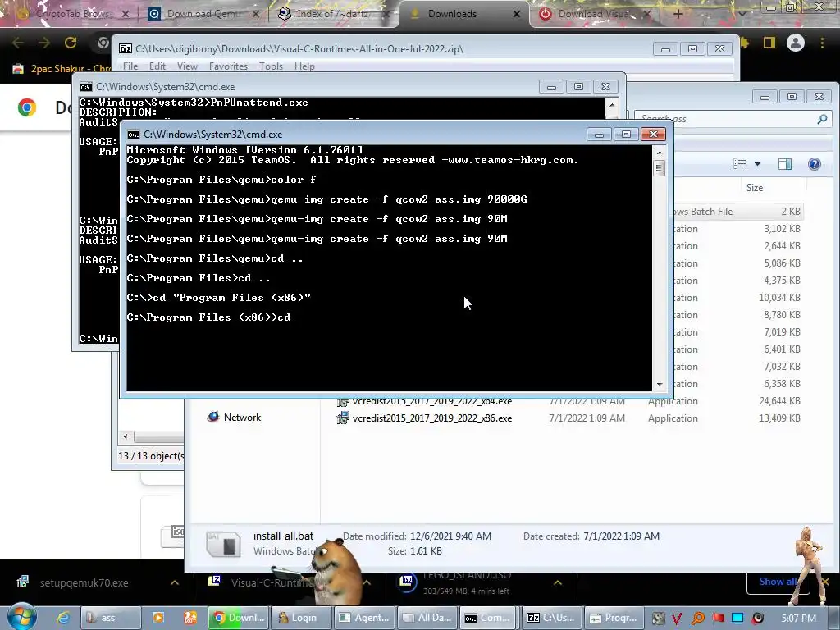Click the Network icon in Explorer sidebar
The image size is (840, 630).
point(213,417)
